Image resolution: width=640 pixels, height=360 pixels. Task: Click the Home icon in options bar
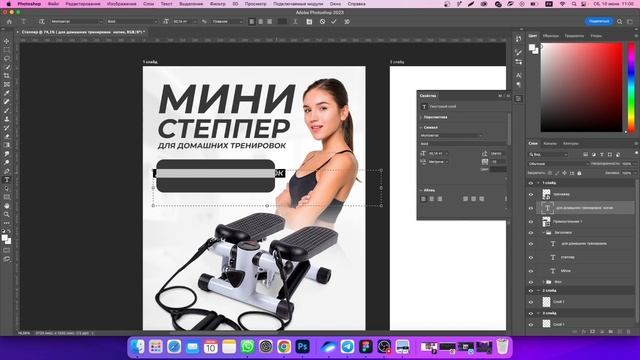[x=9, y=22]
